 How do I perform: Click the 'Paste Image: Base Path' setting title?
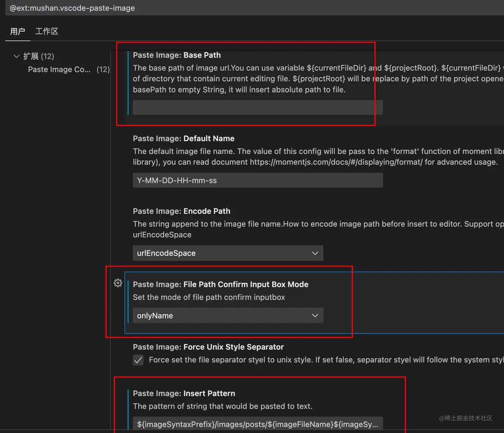(x=177, y=55)
